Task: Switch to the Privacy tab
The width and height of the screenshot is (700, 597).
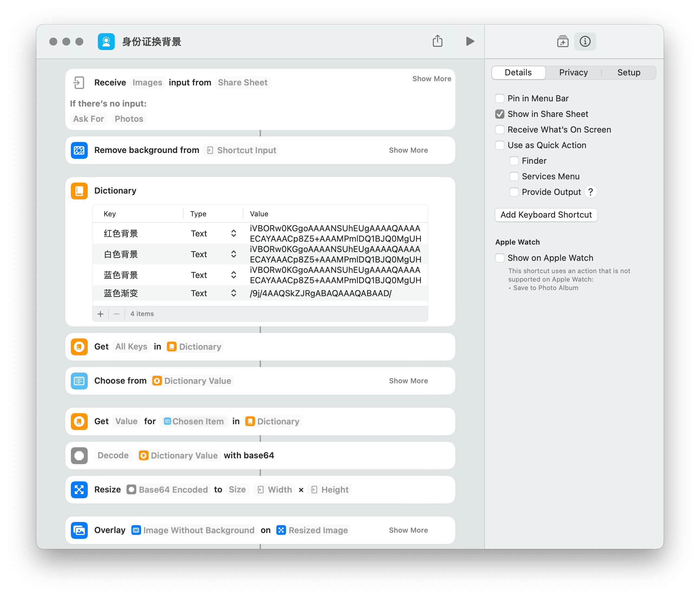Action: coord(573,73)
